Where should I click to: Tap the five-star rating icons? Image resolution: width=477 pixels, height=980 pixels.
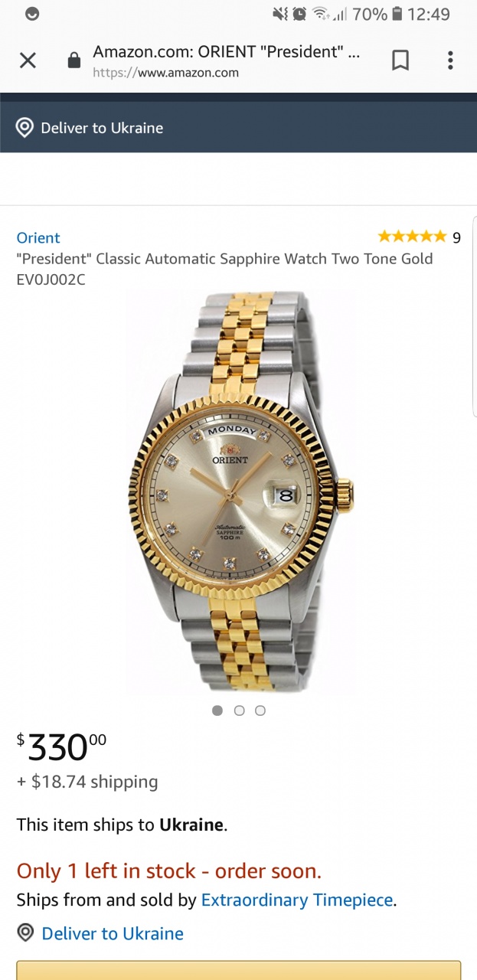(412, 237)
